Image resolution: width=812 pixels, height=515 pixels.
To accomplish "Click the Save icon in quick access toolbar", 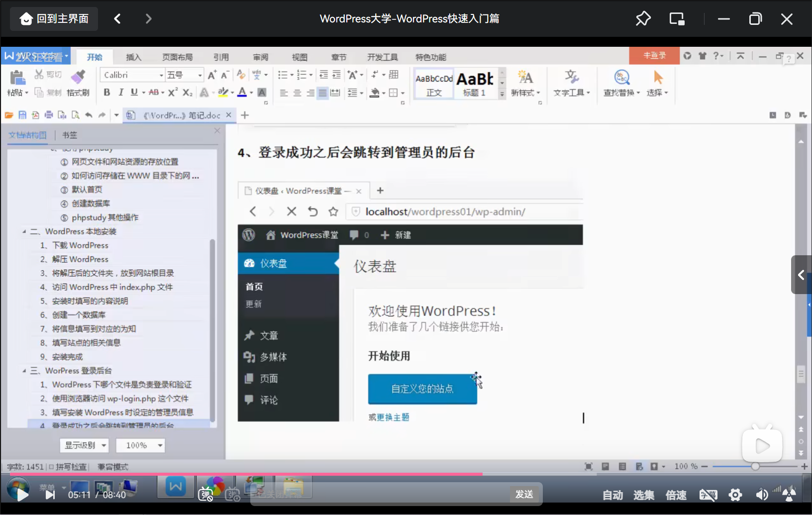I will pos(22,115).
